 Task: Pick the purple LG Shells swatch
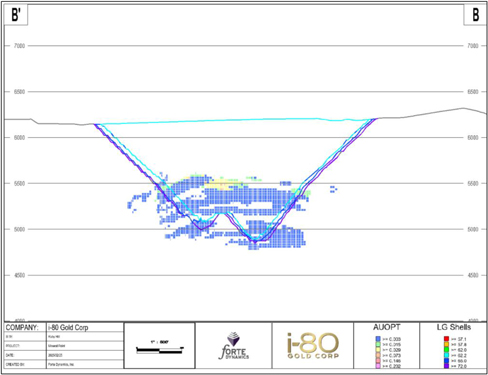pyautogui.click(x=446, y=366)
